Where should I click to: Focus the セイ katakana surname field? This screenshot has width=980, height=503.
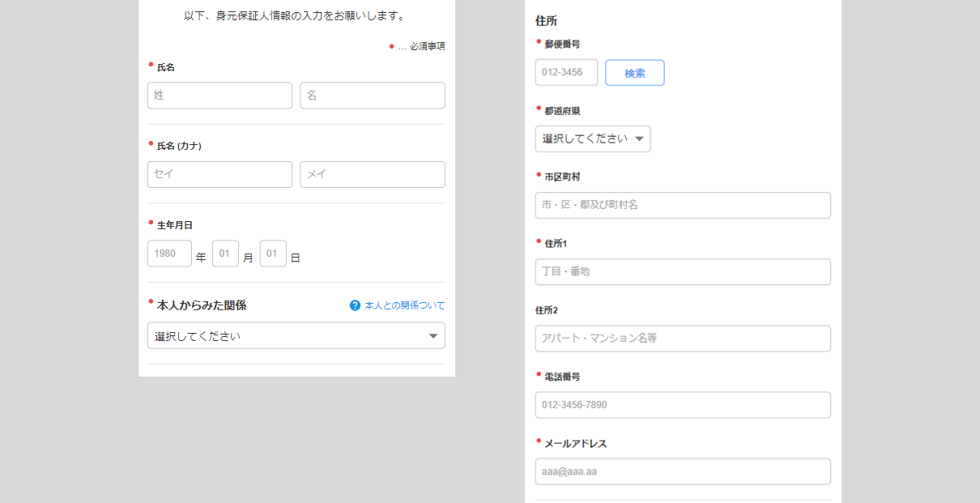pyautogui.click(x=219, y=174)
